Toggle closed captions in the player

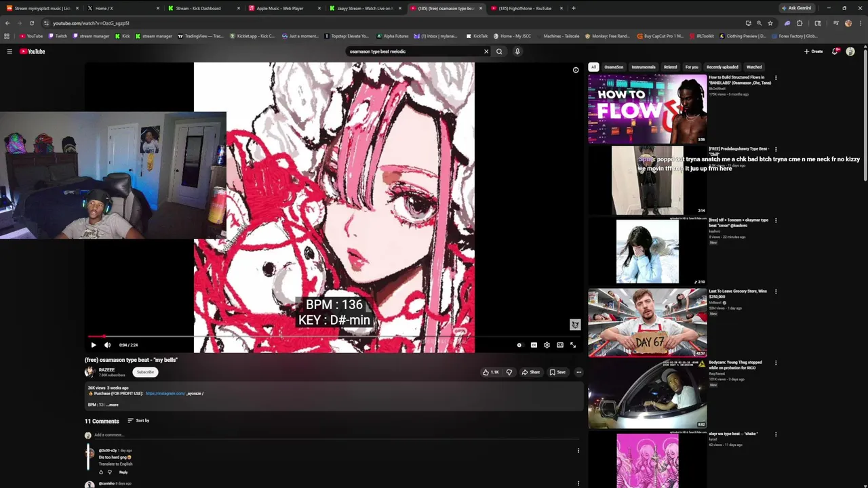pos(534,345)
